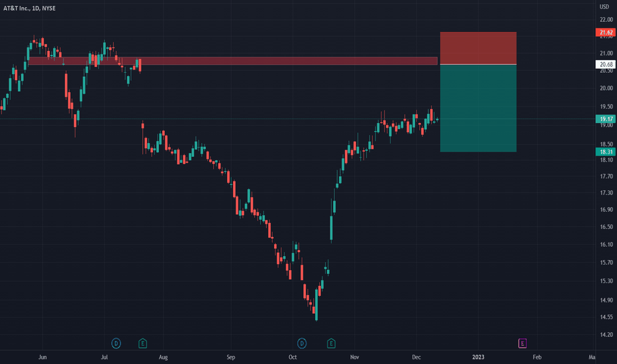The image size is (617, 364).
Task: Click the Feb label on time axis
Action: [x=537, y=357]
